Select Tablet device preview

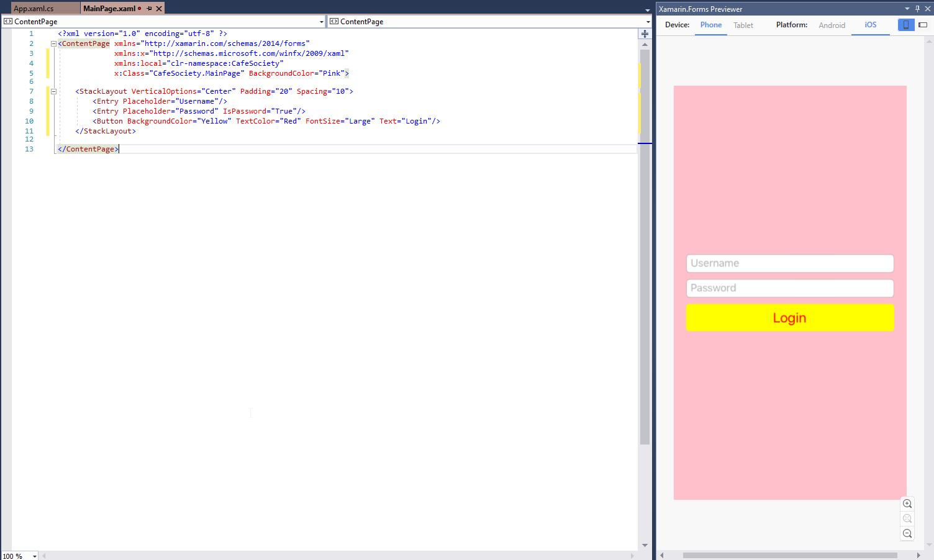[x=743, y=25]
